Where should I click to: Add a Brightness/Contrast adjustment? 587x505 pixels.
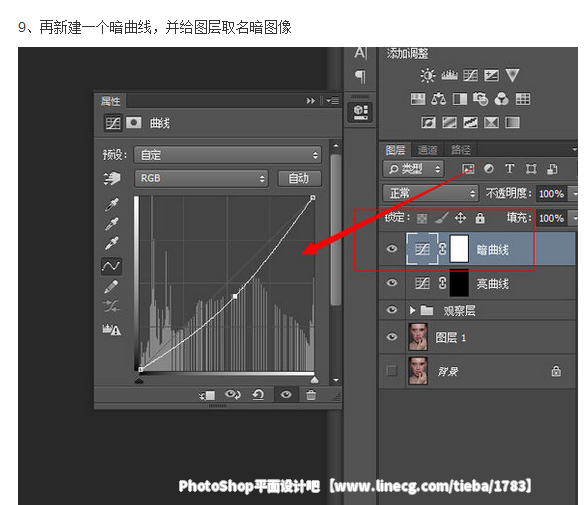(428, 75)
